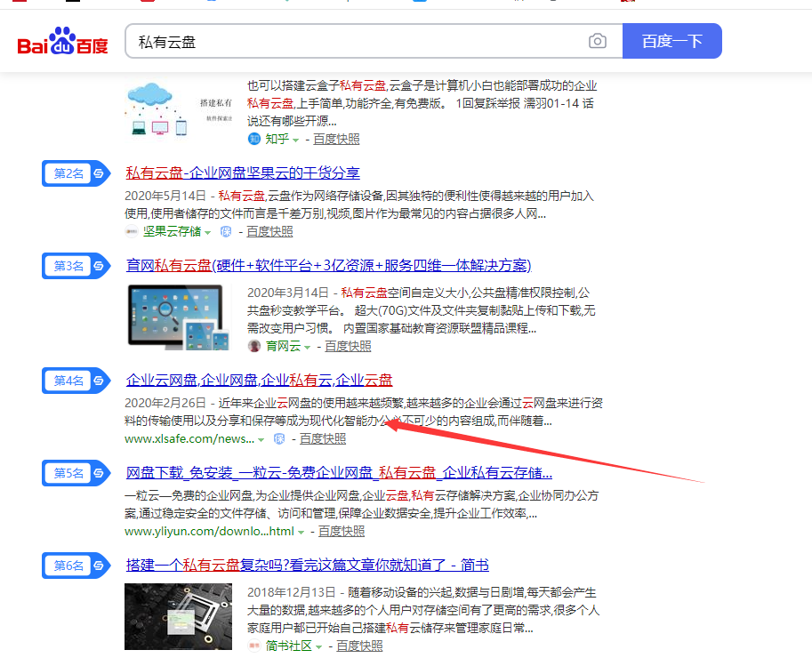Click the 第4名 rank badge
812x666 pixels.
click(76, 381)
